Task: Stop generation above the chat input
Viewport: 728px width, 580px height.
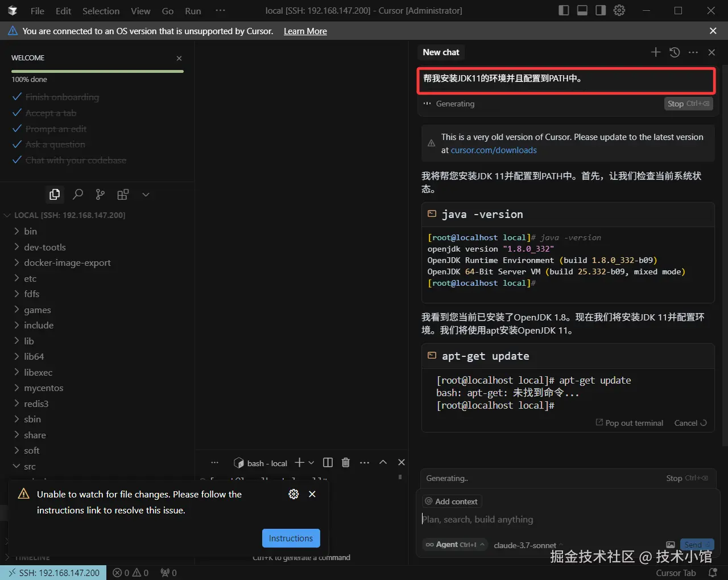Action: (687, 478)
